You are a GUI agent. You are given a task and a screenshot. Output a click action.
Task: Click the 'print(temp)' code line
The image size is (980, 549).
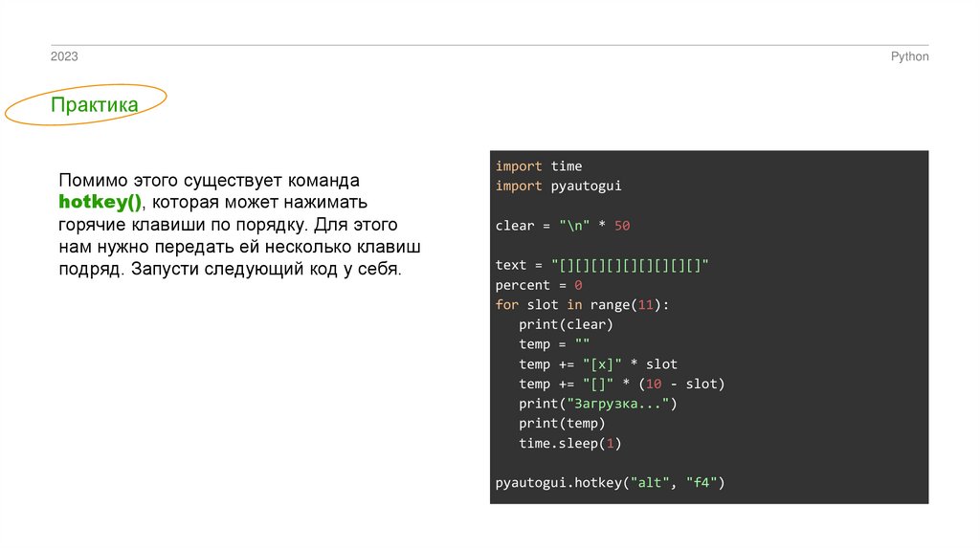pyautogui.click(x=562, y=424)
